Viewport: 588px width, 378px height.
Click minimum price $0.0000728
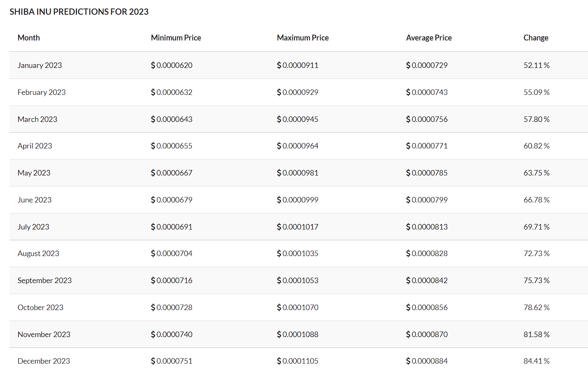pos(172,307)
